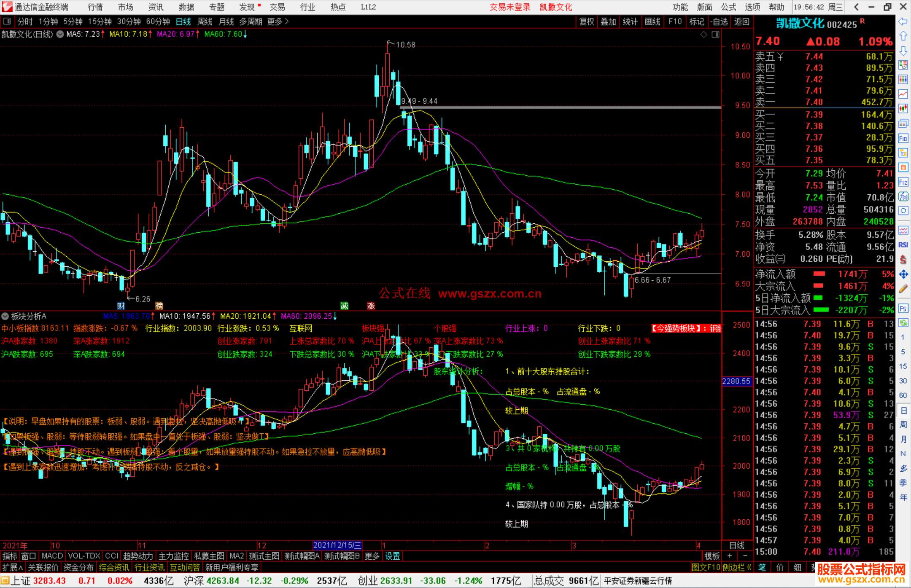Viewport: 911px width, 588px height.
Task: Open the -自选 add to watchlist option
Action: (x=719, y=21)
